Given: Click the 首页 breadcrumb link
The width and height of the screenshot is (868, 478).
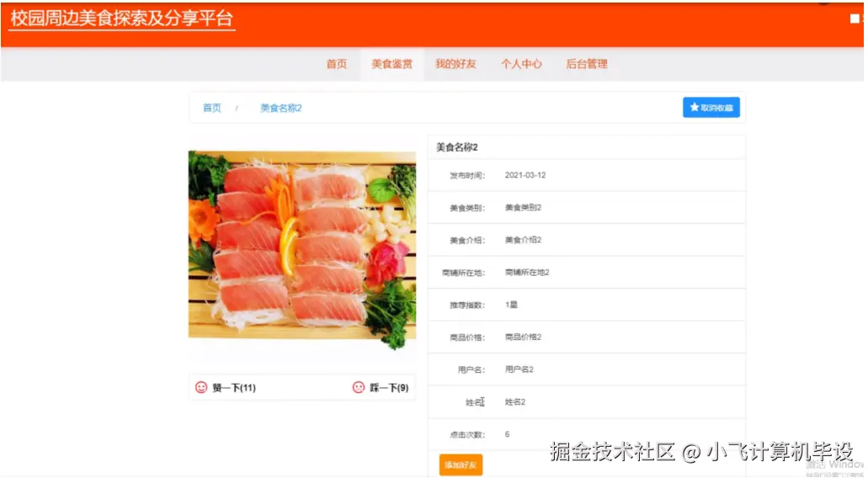Looking at the screenshot, I should (x=212, y=108).
